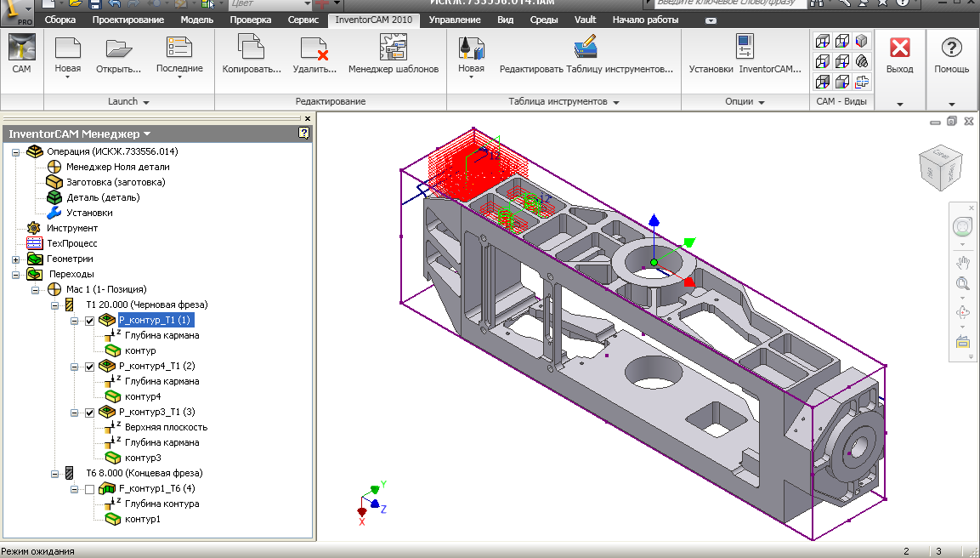Open the Launch panel dropdown arrow
Viewport: 980px width, 558px height.
(x=146, y=102)
